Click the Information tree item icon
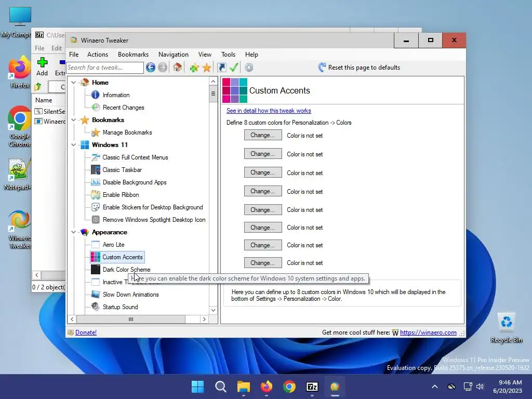 tap(96, 95)
